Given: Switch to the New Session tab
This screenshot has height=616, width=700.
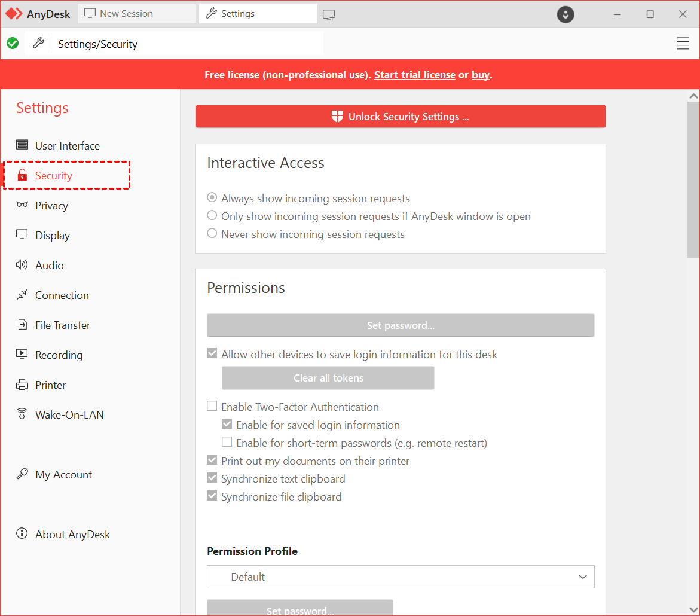Looking at the screenshot, I should [x=136, y=14].
